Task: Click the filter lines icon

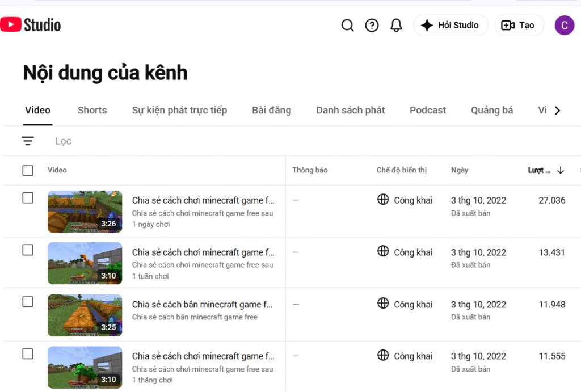Action: click(x=28, y=141)
